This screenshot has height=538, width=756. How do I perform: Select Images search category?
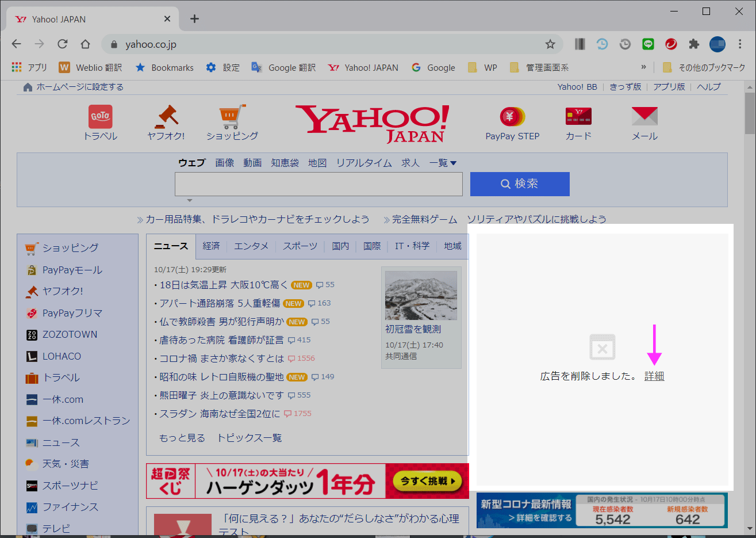click(225, 163)
